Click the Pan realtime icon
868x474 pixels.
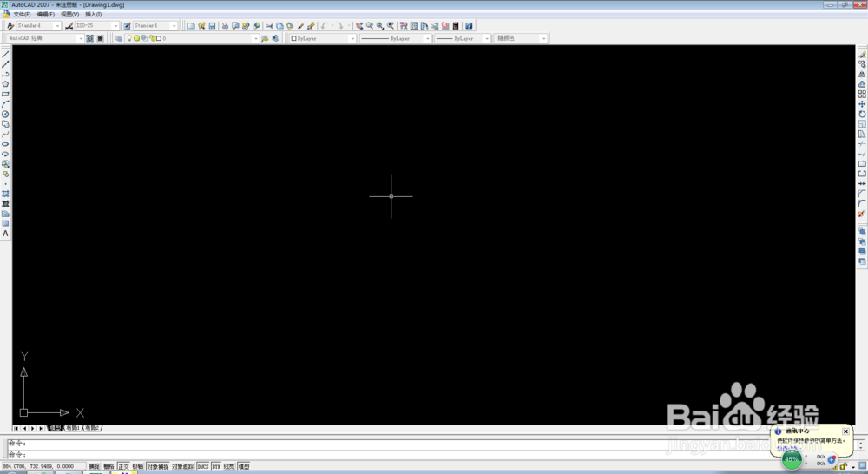(359, 26)
